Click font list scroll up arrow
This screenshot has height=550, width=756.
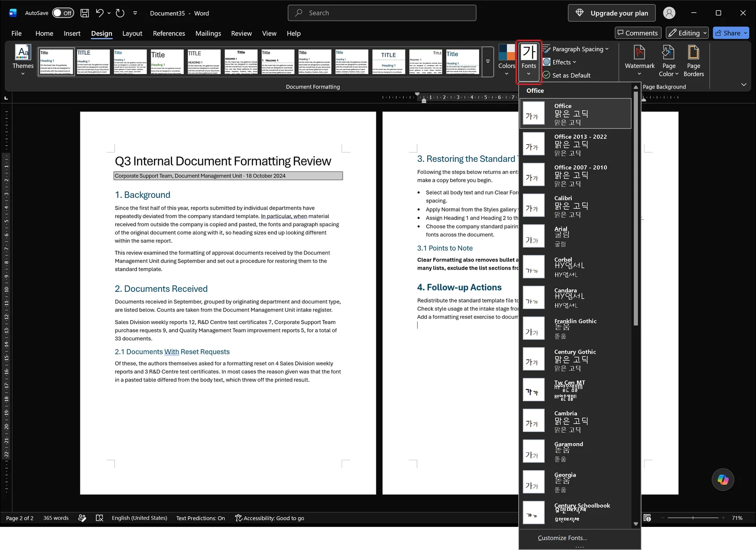636,87
